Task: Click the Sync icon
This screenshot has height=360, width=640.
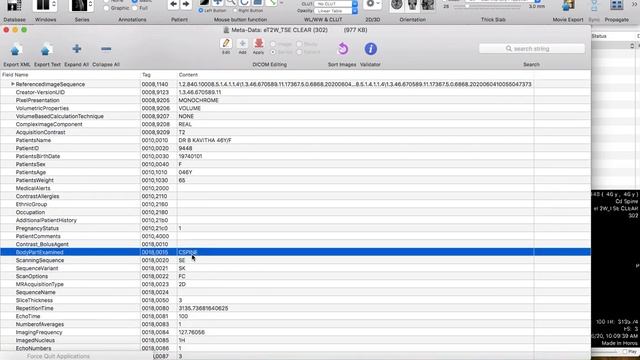Action: 594,6
